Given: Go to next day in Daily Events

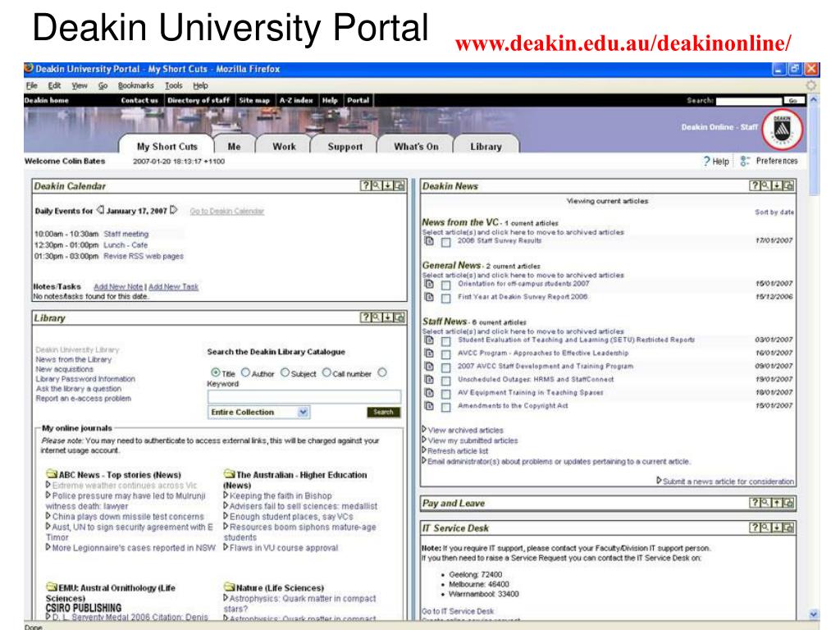Looking at the screenshot, I should pos(174,210).
